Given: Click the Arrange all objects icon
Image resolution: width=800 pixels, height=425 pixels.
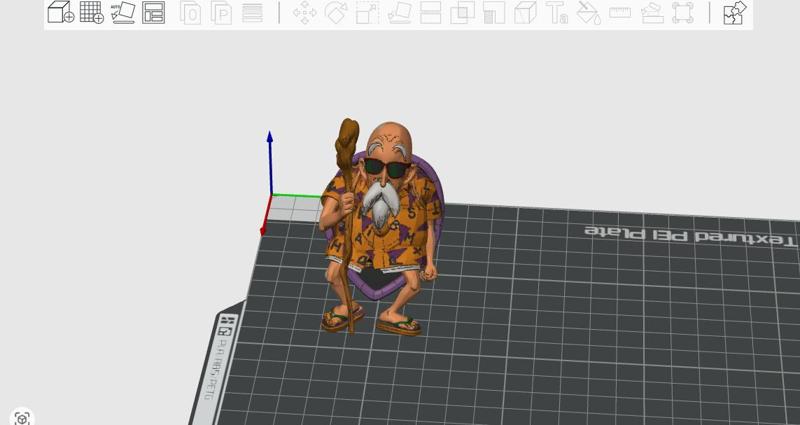Looking at the screenshot, I should [x=154, y=12].
